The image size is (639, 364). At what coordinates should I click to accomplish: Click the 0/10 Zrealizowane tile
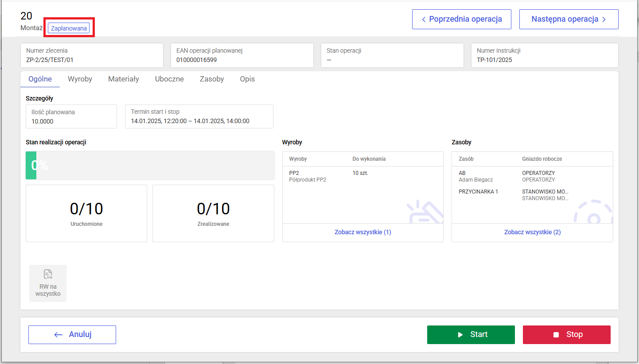[x=213, y=213]
